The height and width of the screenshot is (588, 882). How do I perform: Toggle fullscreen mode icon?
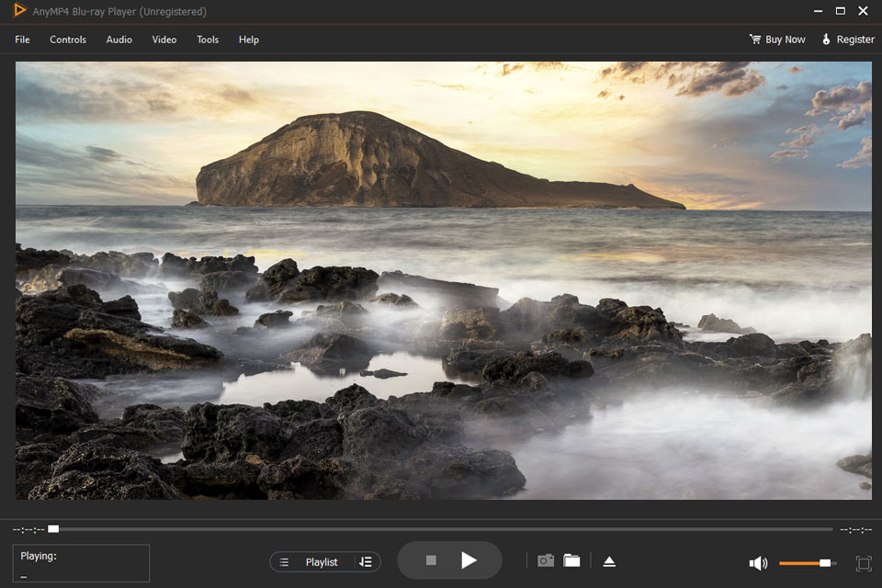coord(864,563)
